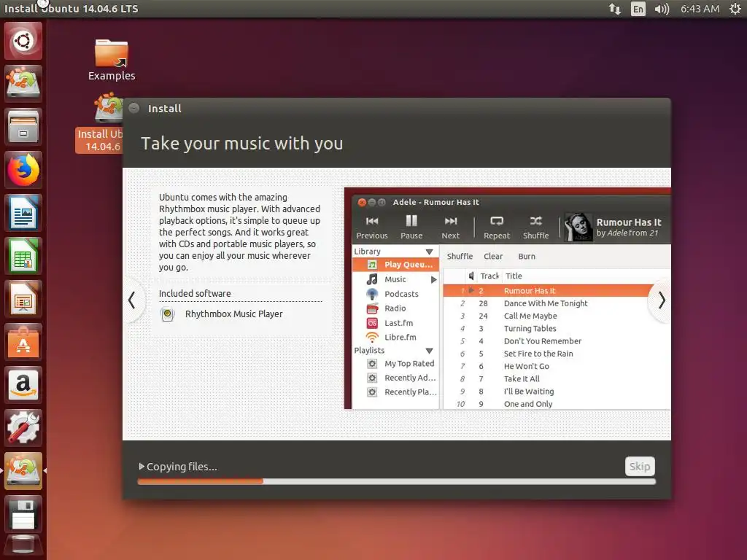Select the Install Ubuntu 14.04.6 desktop icon

(x=99, y=122)
